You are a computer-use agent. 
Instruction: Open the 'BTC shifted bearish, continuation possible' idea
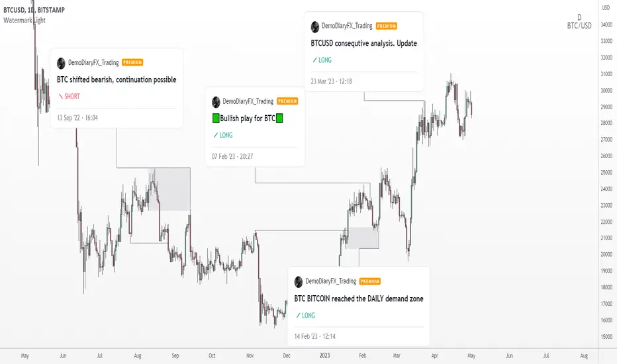(x=117, y=79)
